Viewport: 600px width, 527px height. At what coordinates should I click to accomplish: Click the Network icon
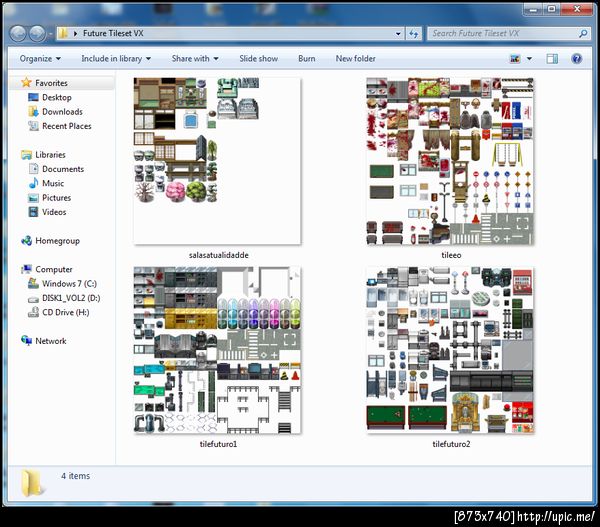coord(26,340)
